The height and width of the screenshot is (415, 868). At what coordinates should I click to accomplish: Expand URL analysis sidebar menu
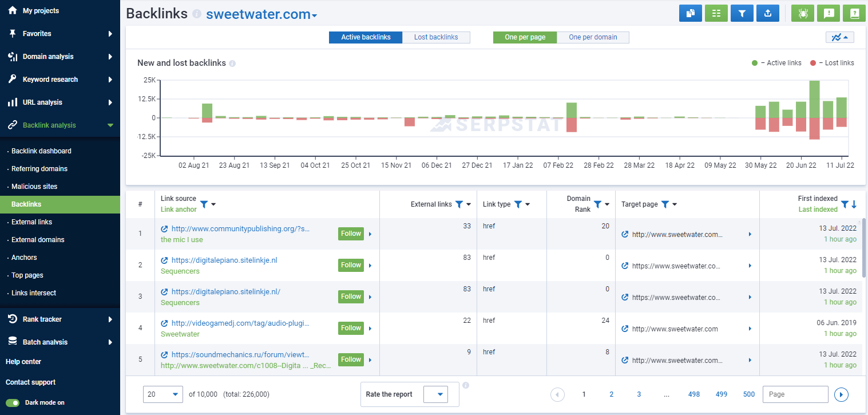[x=60, y=102]
